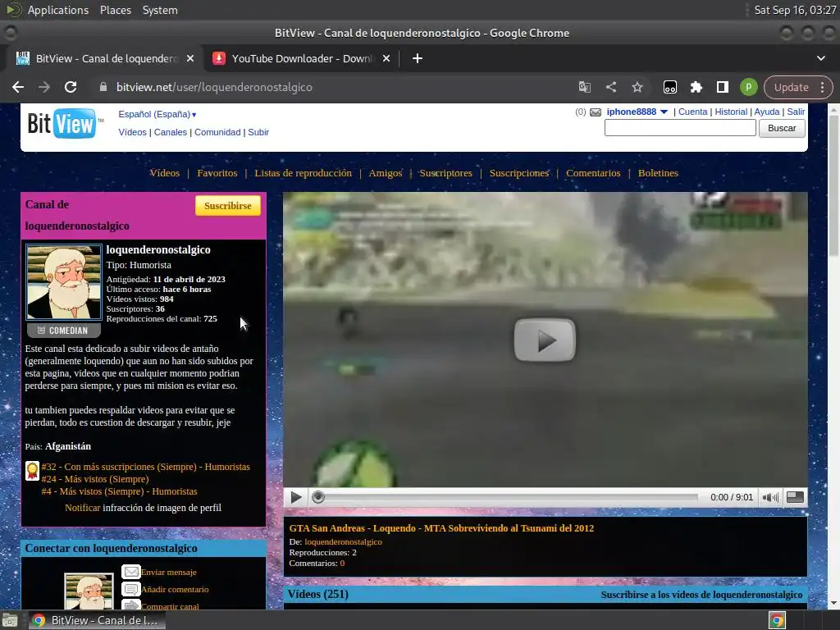The width and height of the screenshot is (840, 630).
Task: Go to channel Favoritos section
Action: (x=217, y=173)
